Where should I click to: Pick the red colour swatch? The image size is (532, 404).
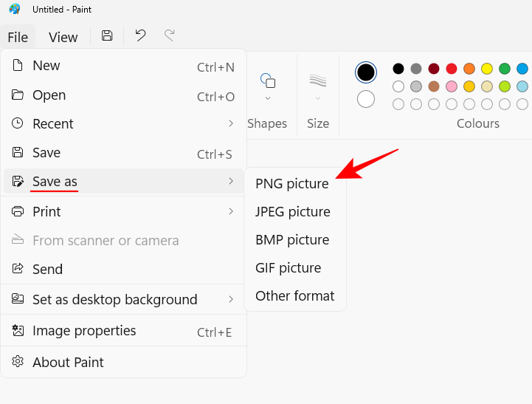click(x=452, y=69)
